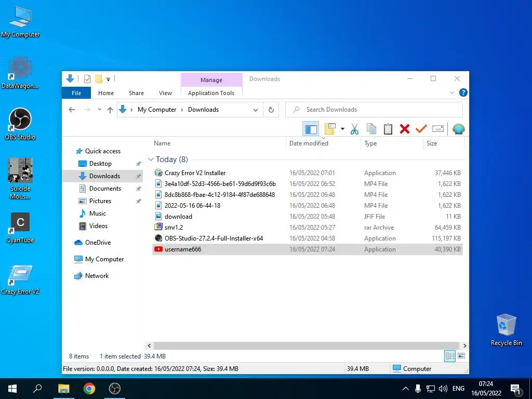Image resolution: width=532 pixels, height=399 pixels.
Task: Click the horizontal scrollbar right arrow
Action: click(x=464, y=345)
